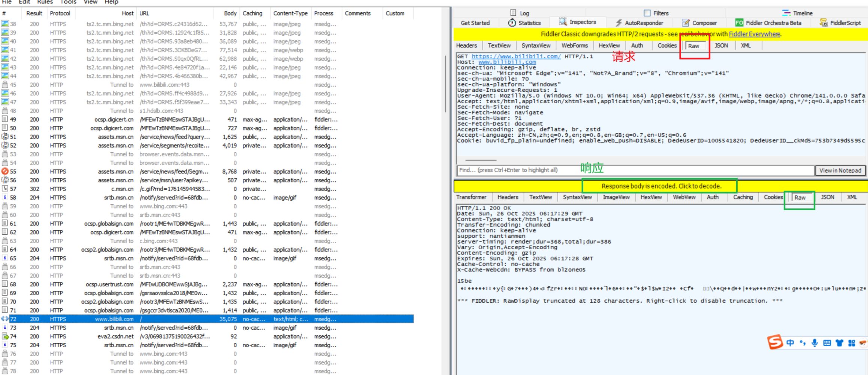Click document icon of session 49
Image resolution: width=868 pixels, height=375 pixels.
pos(5,119)
